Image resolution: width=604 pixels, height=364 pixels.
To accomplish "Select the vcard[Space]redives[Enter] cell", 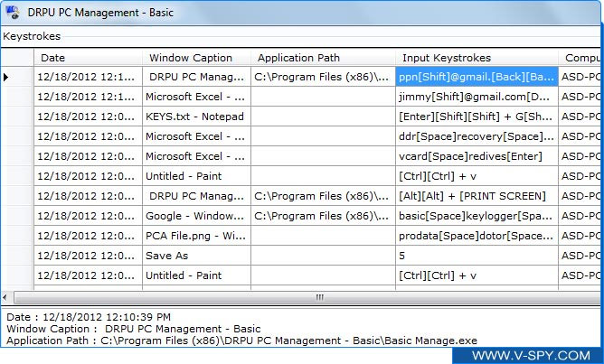I will [x=477, y=156].
